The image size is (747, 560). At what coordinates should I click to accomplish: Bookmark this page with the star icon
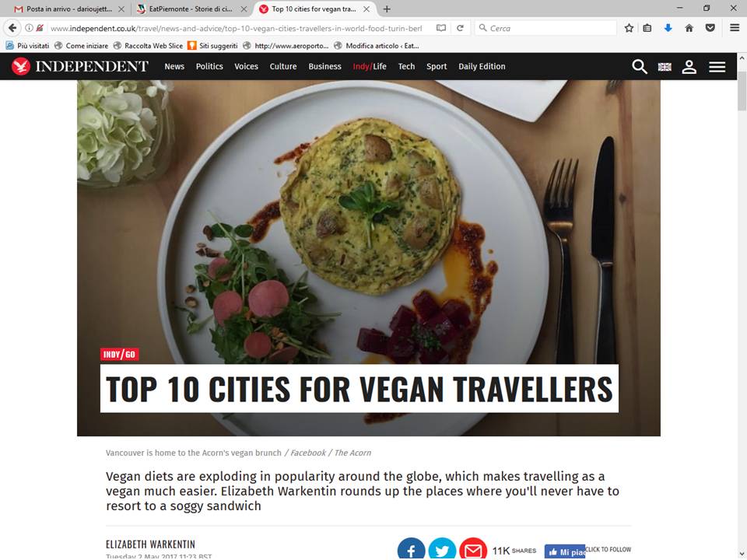[629, 28]
